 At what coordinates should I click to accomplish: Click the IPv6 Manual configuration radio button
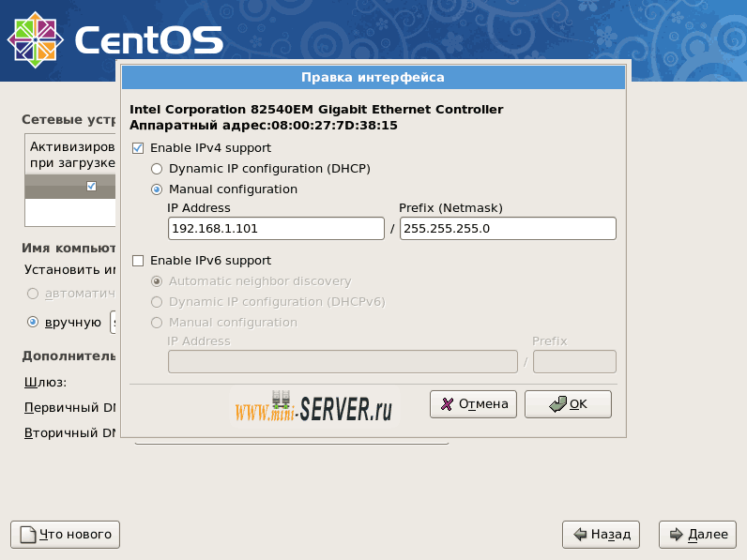(157, 323)
